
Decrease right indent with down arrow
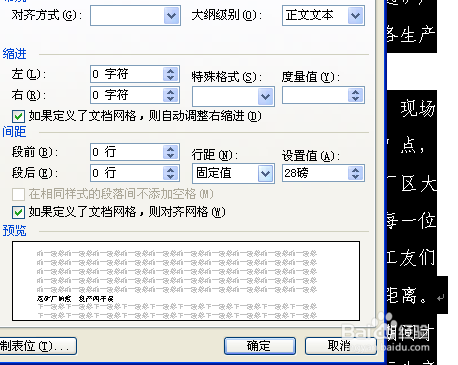tap(171, 99)
